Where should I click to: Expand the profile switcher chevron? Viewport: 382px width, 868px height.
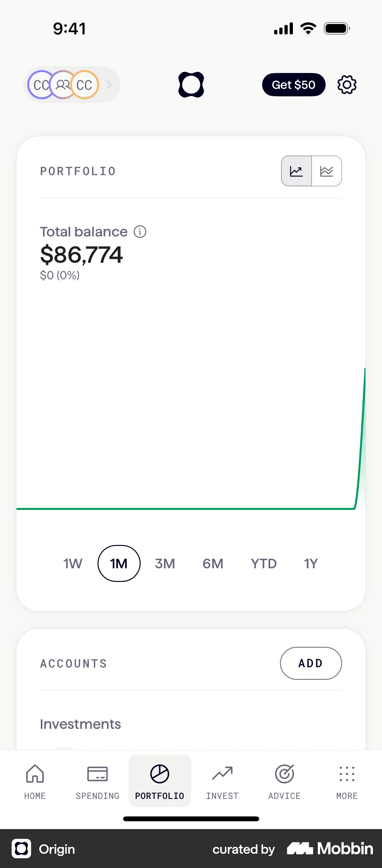[109, 85]
